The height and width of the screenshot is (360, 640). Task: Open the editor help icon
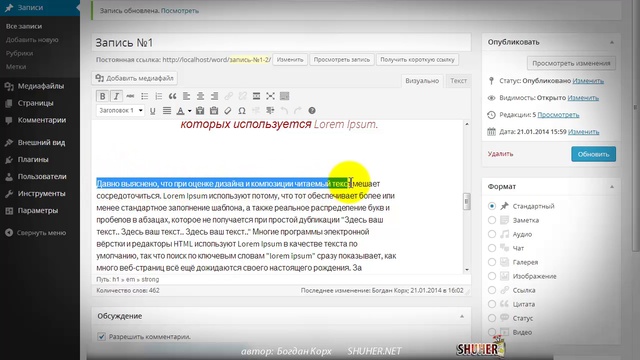coord(312,111)
